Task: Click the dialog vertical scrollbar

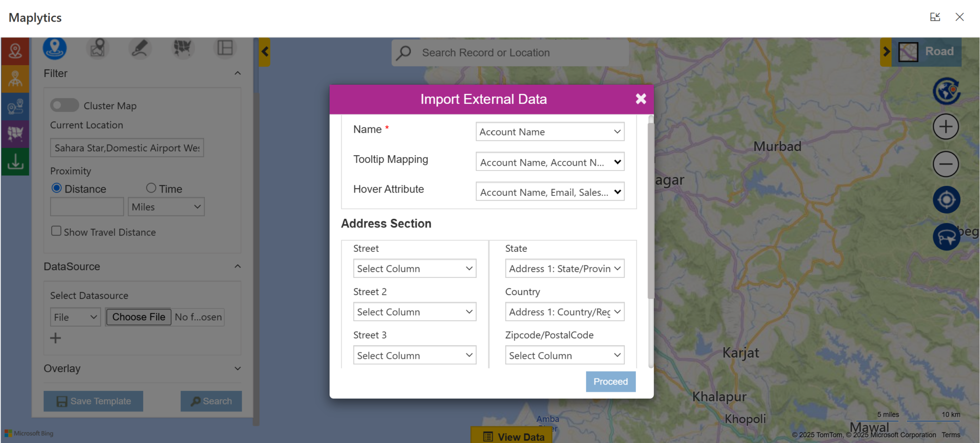Action: click(650, 211)
